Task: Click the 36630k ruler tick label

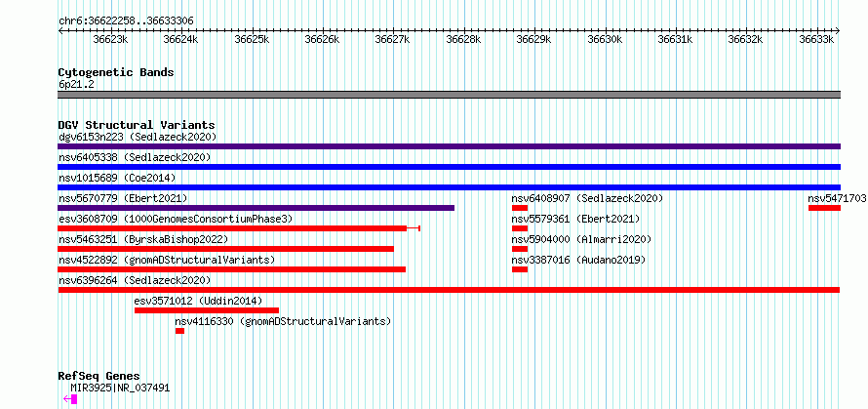Action: pyautogui.click(x=605, y=40)
